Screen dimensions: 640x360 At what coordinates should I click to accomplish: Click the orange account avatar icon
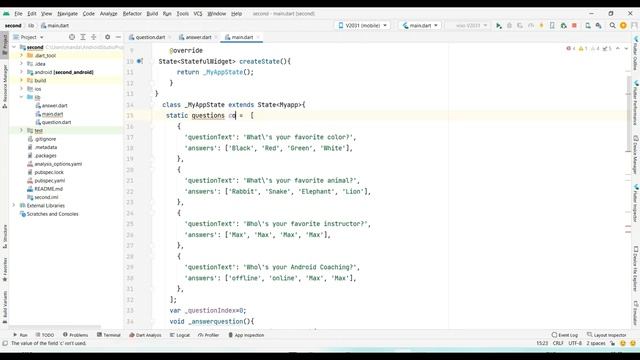point(623,25)
